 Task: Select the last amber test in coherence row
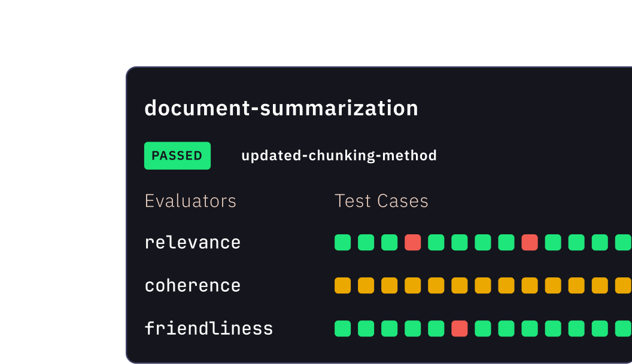(622, 285)
